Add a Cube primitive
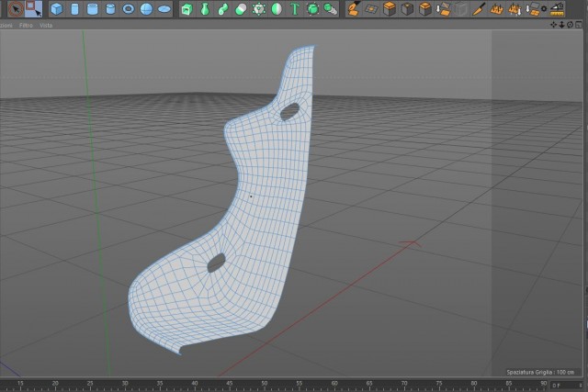This screenshot has width=588, height=392. 57,9
